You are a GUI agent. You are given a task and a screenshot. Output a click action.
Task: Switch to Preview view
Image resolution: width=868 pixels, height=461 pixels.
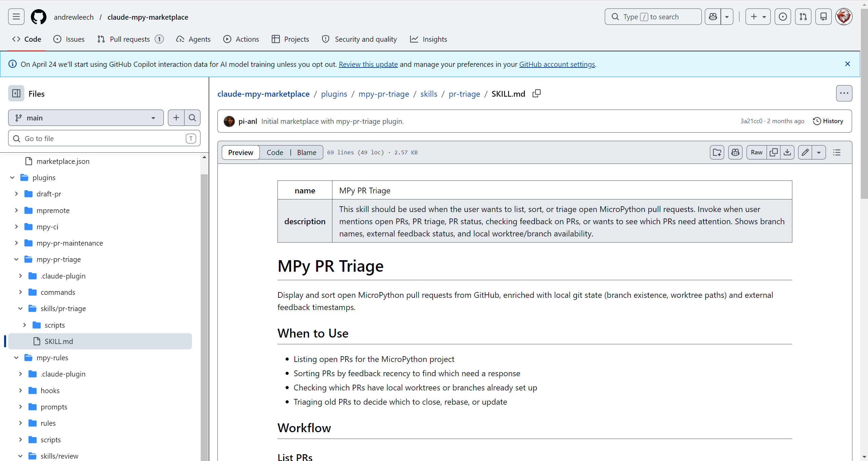pyautogui.click(x=240, y=152)
